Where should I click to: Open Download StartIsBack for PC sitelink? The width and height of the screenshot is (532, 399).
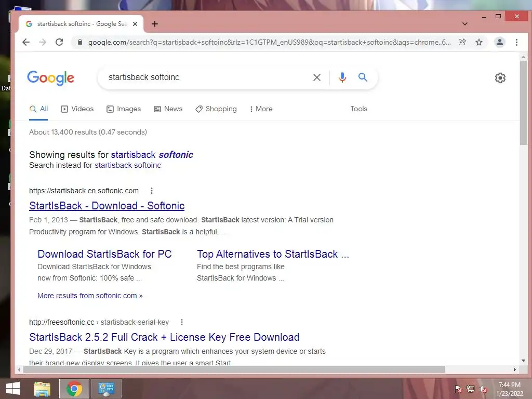click(104, 254)
